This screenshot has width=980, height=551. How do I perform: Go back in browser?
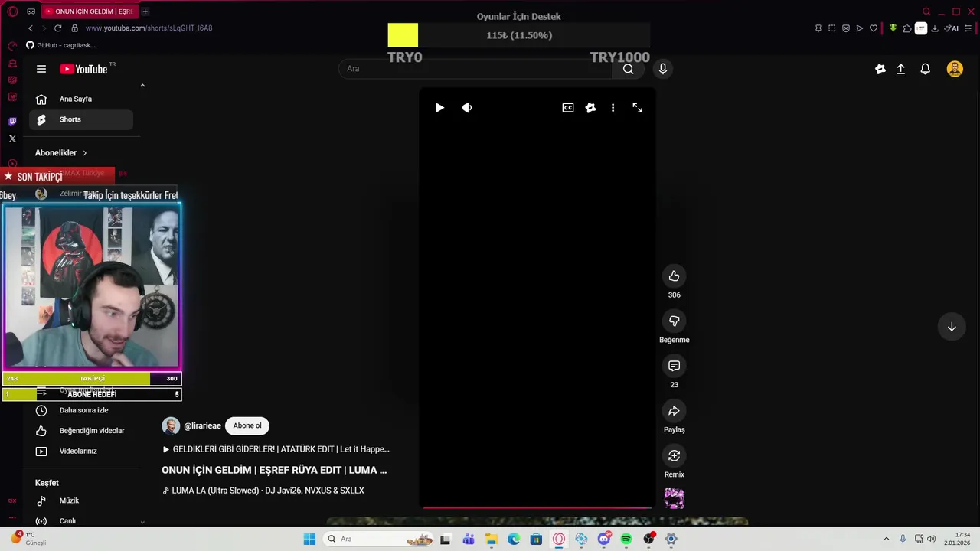pyautogui.click(x=31, y=28)
